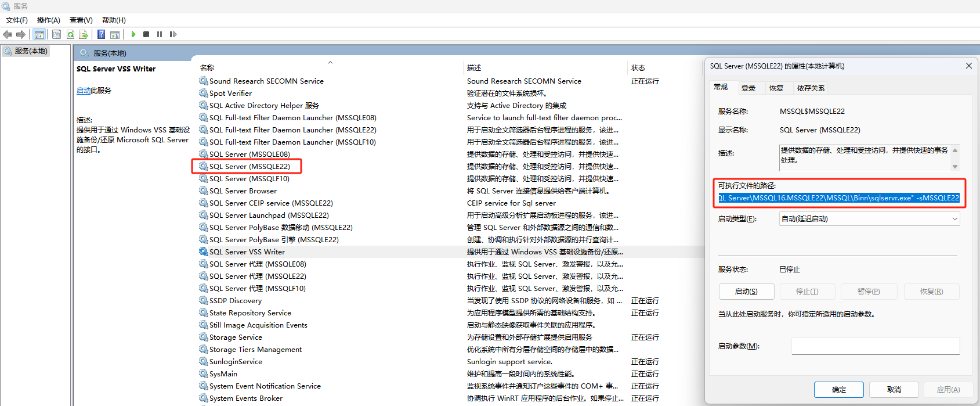980x406 pixels.
Task: Toggle the show/hide console tree icon
Action: tap(39, 34)
